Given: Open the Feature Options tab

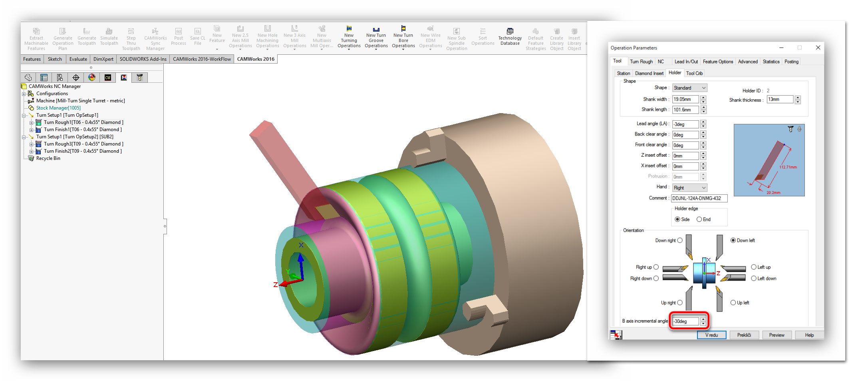Looking at the screenshot, I should click(718, 62).
